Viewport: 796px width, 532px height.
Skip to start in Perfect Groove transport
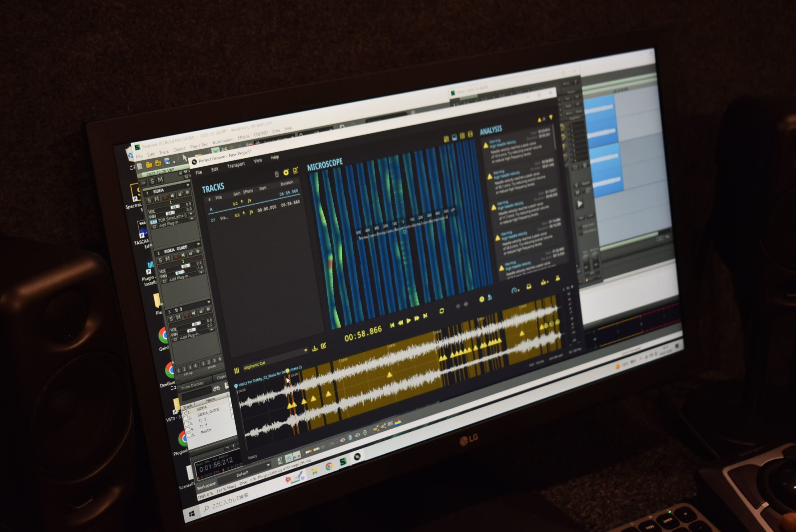392,325
